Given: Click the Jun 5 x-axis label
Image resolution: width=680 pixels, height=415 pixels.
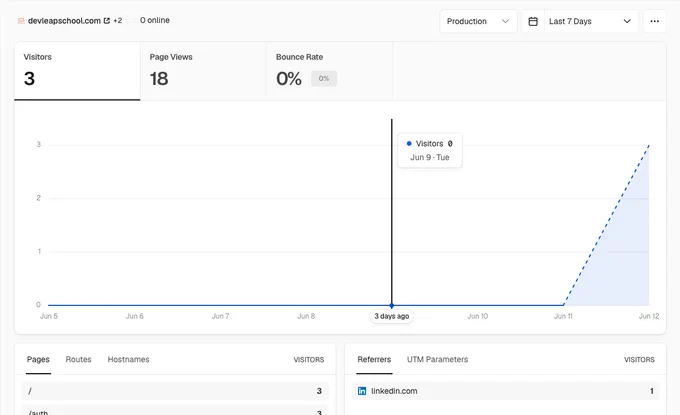Looking at the screenshot, I should (x=49, y=316).
